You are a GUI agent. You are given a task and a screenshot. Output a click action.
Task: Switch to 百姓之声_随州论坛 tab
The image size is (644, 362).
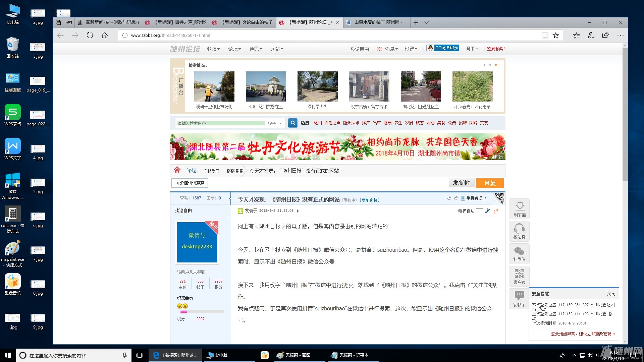pyautogui.click(x=176, y=22)
